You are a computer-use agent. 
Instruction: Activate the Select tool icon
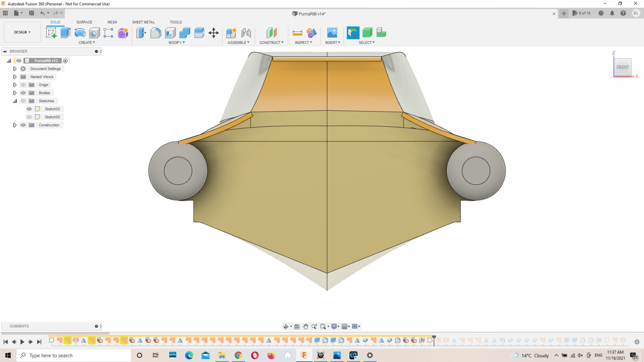coord(353,33)
